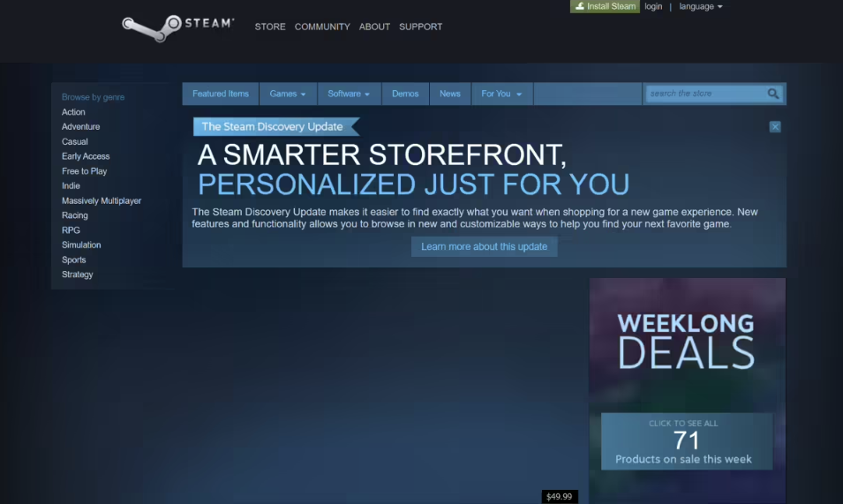Browse the Racing genre
The width and height of the screenshot is (843, 504).
tap(75, 215)
